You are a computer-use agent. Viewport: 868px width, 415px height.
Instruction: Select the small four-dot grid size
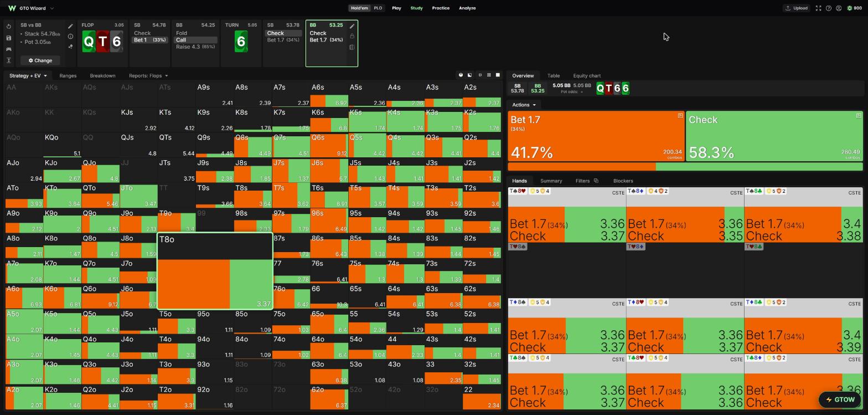[480, 75]
